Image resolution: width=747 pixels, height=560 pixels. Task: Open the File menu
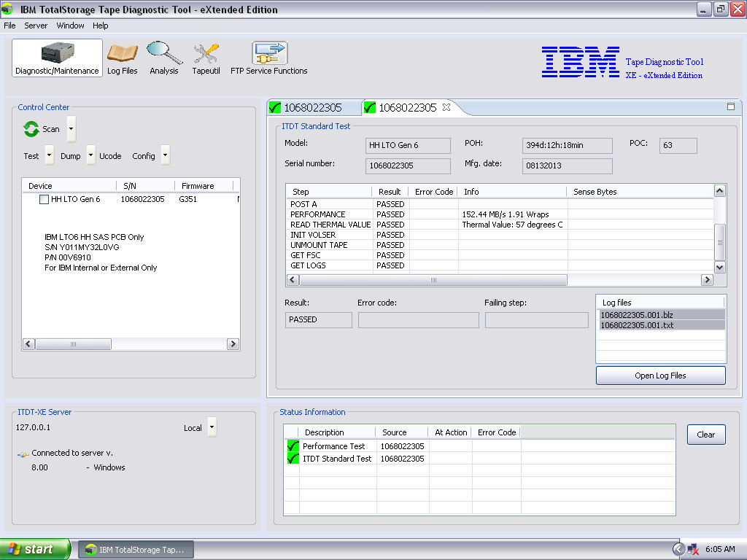click(x=9, y=26)
